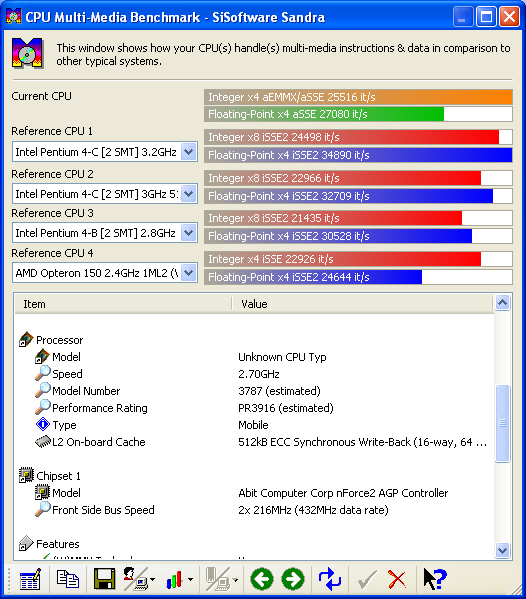526x599 pixels.
Task: Click the Model icon under Processor
Action: click(42, 356)
